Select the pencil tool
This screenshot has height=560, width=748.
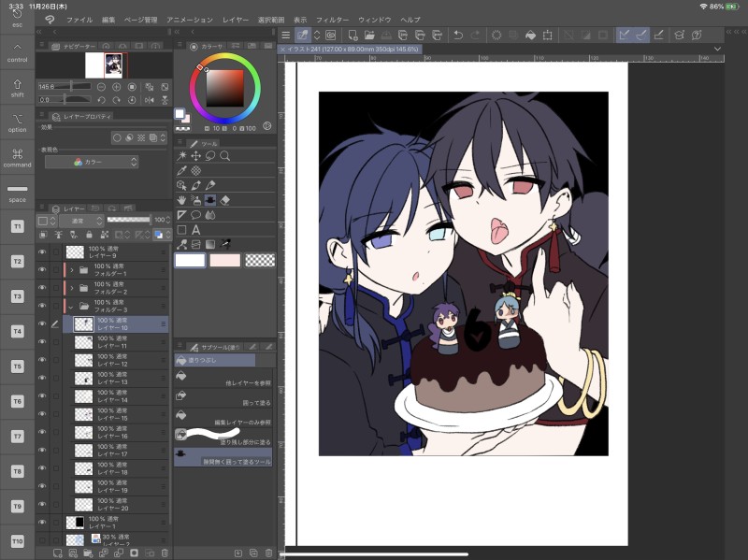point(210,185)
